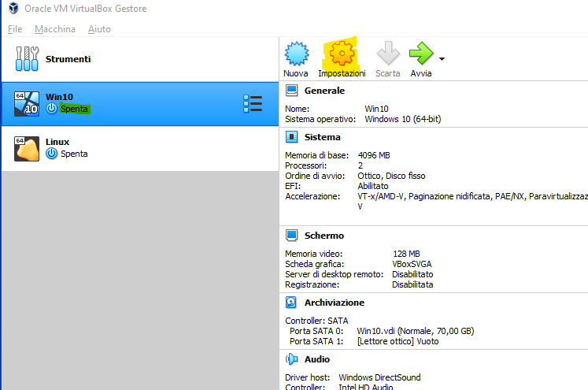Click the Server di desktop remoto label
Screen dimensions: 588x390
[334, 274]
